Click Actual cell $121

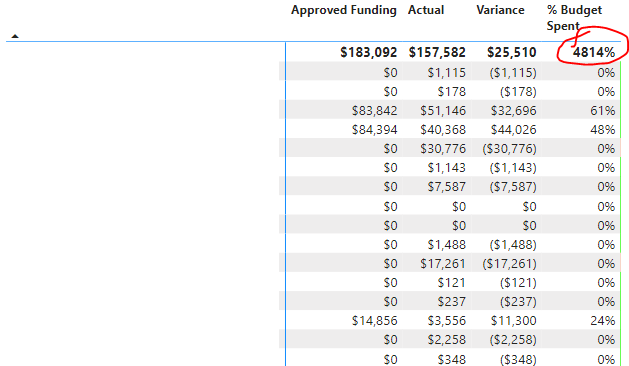coord(452,283)
